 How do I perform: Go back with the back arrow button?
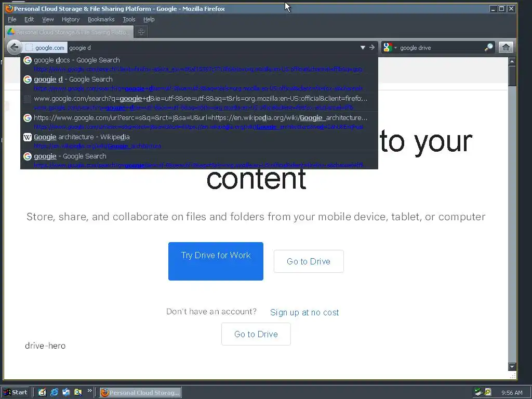[14, 47]
